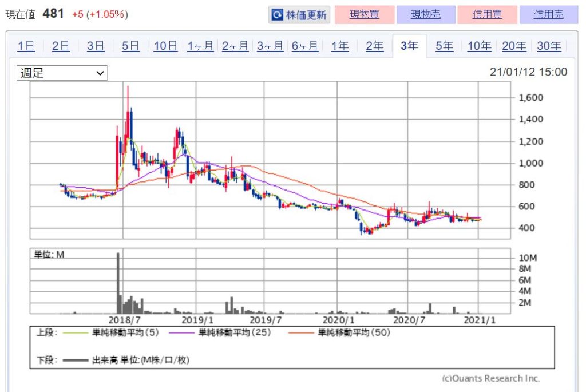Click the 単純移動平均(25) legend entry
Screen dimensions: 586x392
point(235,332)
